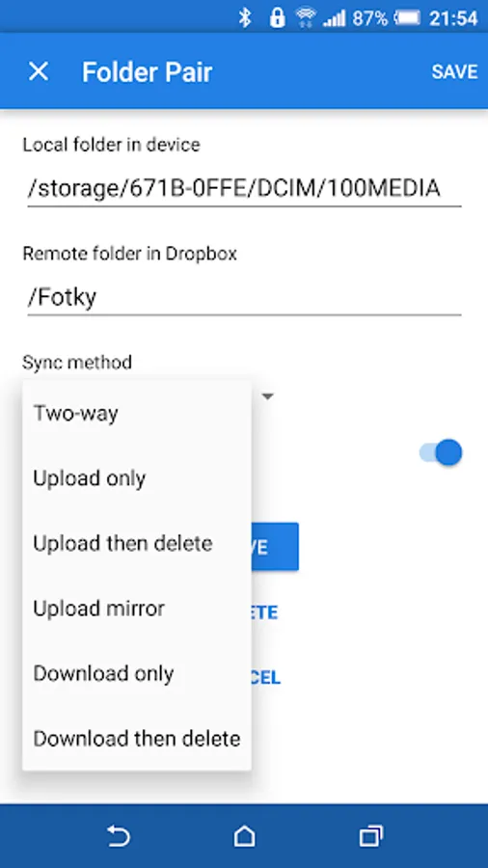Tap SAVE in the top bar
The image size is (488, 868).
pyautogui.click(x=455, y=71)
